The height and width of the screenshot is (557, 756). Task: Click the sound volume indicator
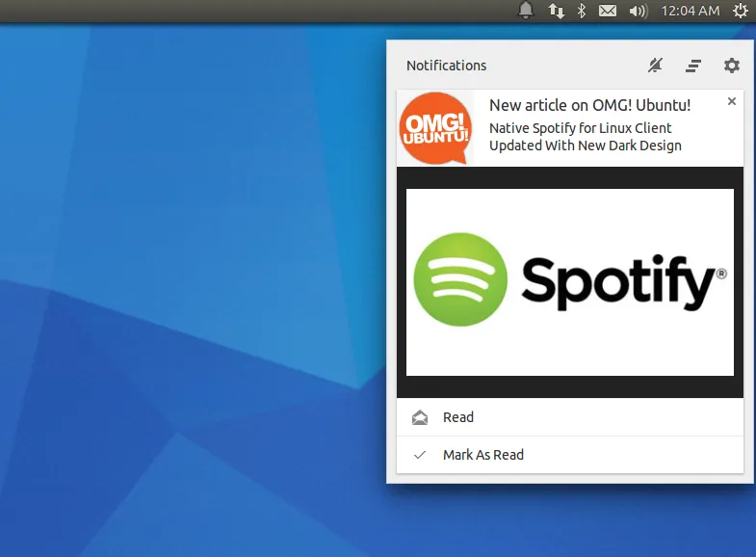638,11
